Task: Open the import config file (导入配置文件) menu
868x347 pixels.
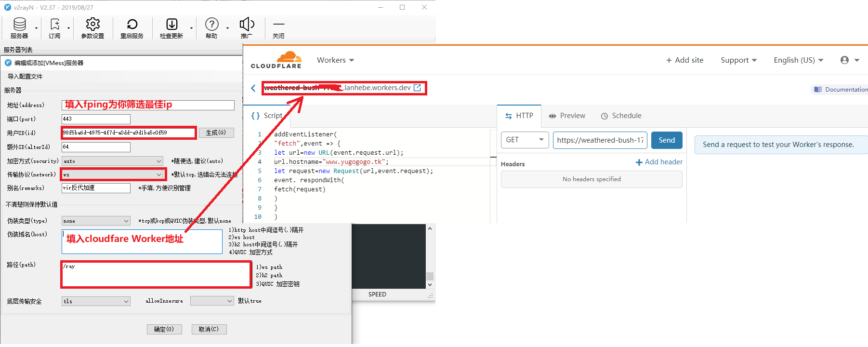Action: (25, 76)
